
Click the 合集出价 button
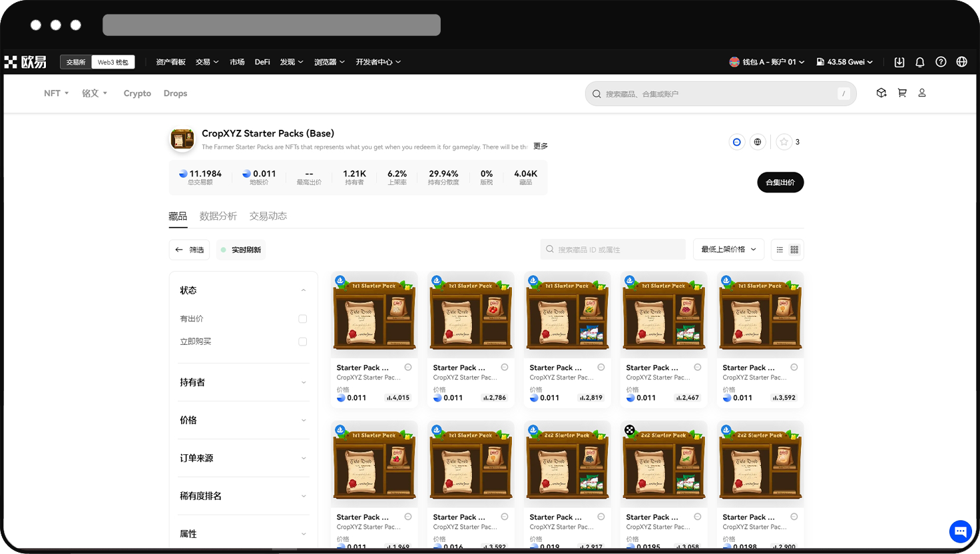780,182
